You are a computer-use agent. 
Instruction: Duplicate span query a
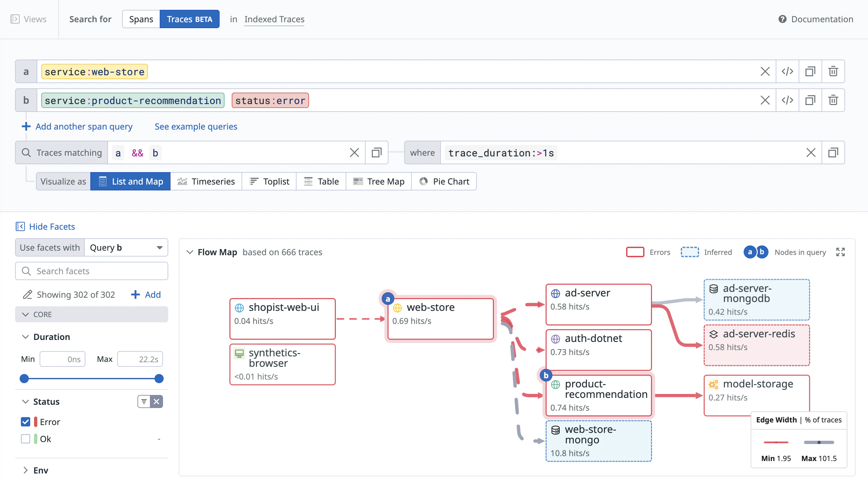click(810, 71)
